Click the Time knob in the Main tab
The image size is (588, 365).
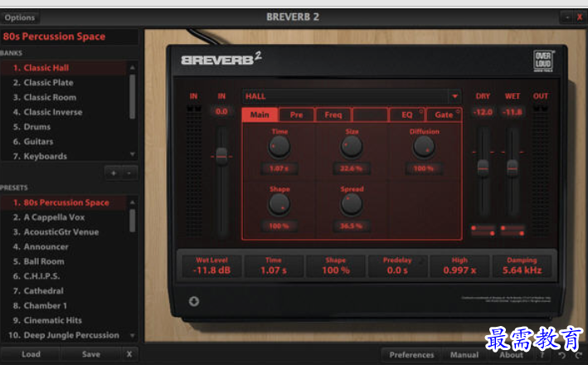(279, 147)
